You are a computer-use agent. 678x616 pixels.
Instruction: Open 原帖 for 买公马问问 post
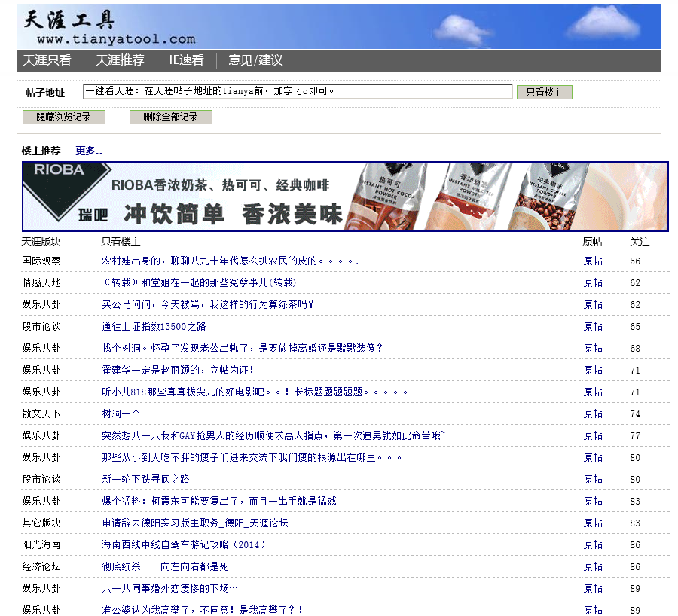pos(593,305)
